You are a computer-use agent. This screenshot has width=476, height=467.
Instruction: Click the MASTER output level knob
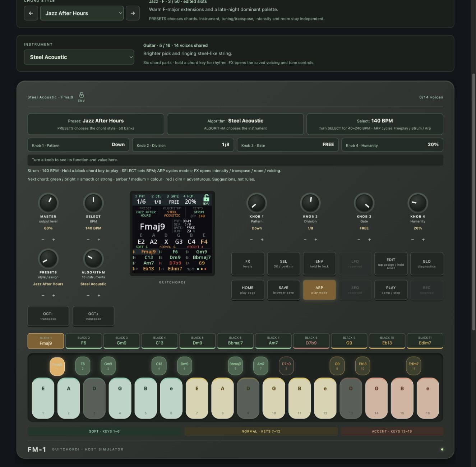point(48,203)
